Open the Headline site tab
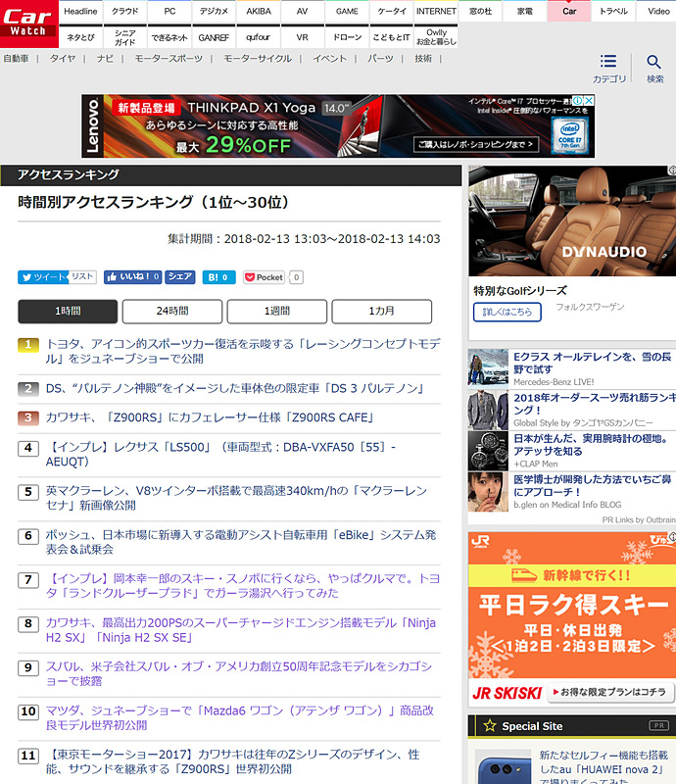Screen dimensions: 676x784 (80, 11)
